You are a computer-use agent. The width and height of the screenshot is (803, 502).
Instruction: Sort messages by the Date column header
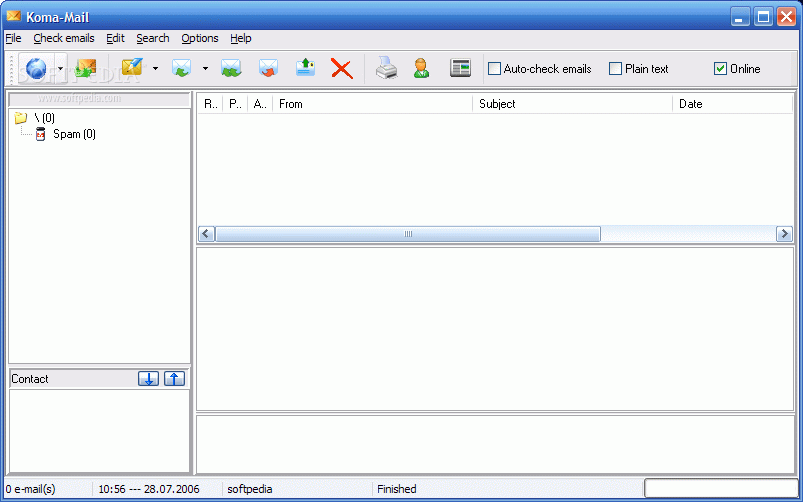click(x=732, y=104)
